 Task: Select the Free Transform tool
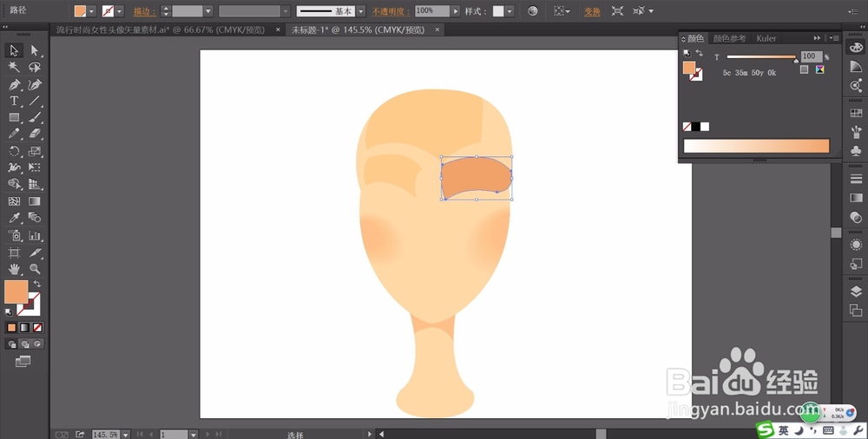[35, 167]
